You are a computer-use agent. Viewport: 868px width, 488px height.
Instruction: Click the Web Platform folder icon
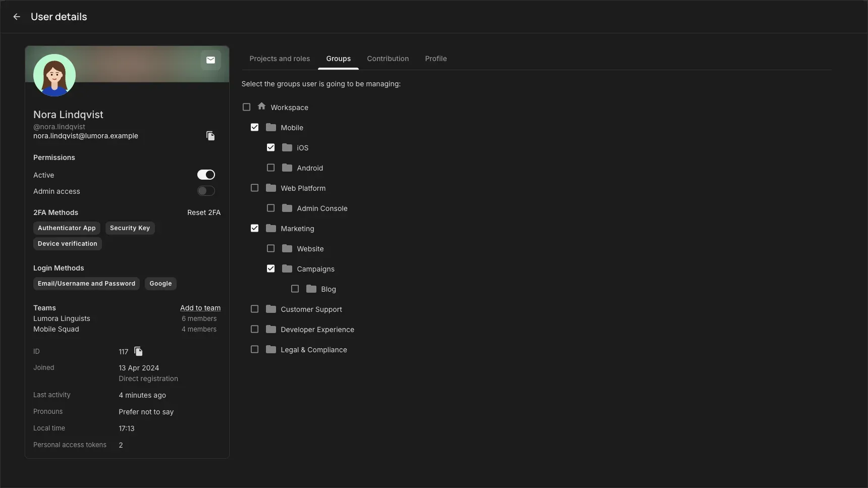click(x=271, y=188)
